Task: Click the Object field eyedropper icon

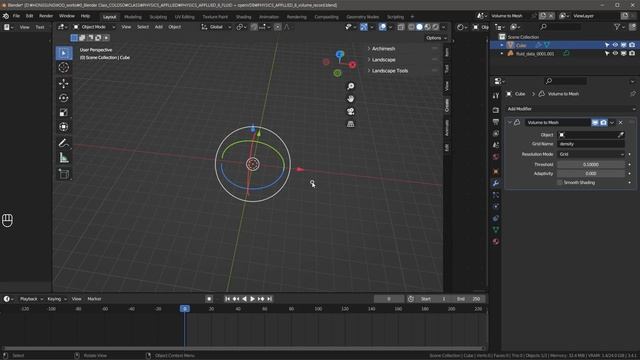Action: [x=621, y=135]
